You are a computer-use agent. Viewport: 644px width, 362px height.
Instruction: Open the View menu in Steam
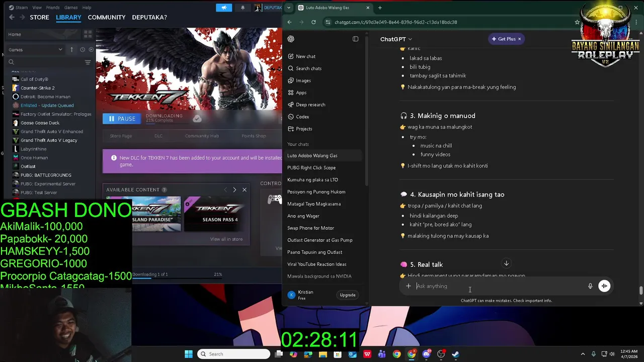click(37, 8)
